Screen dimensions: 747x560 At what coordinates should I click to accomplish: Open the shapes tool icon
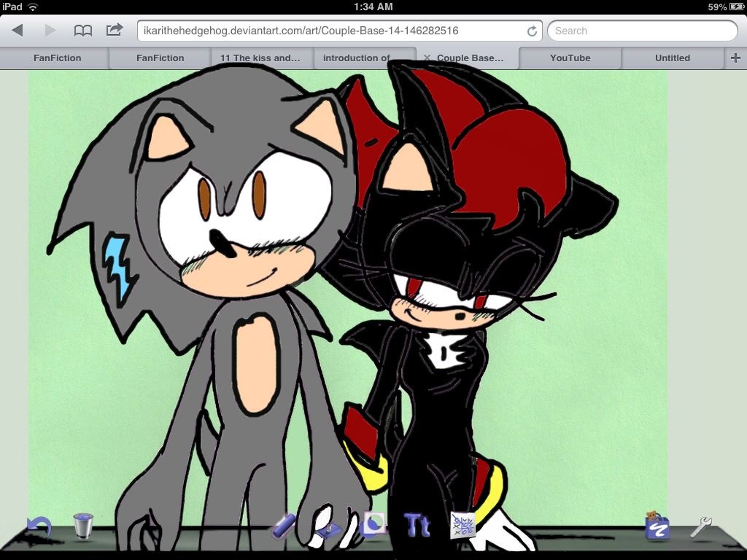point(373,525)
